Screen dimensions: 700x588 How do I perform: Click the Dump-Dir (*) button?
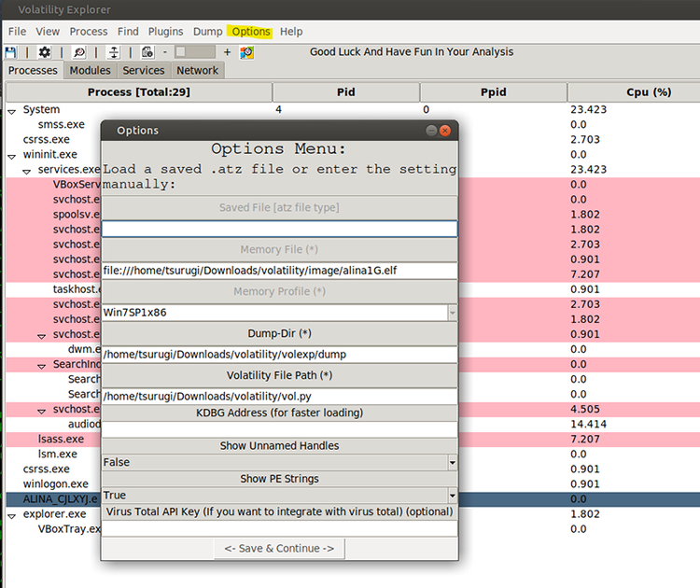tap(279, 333)
